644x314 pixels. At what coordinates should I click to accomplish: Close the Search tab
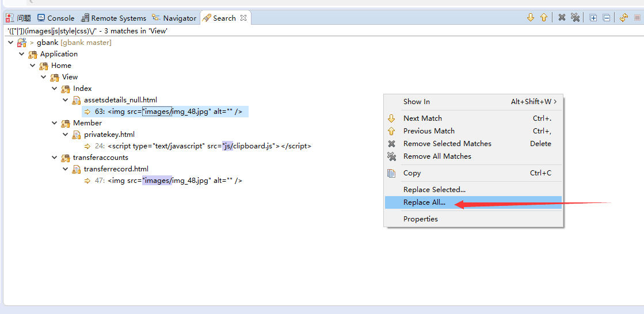click(243, 18)
